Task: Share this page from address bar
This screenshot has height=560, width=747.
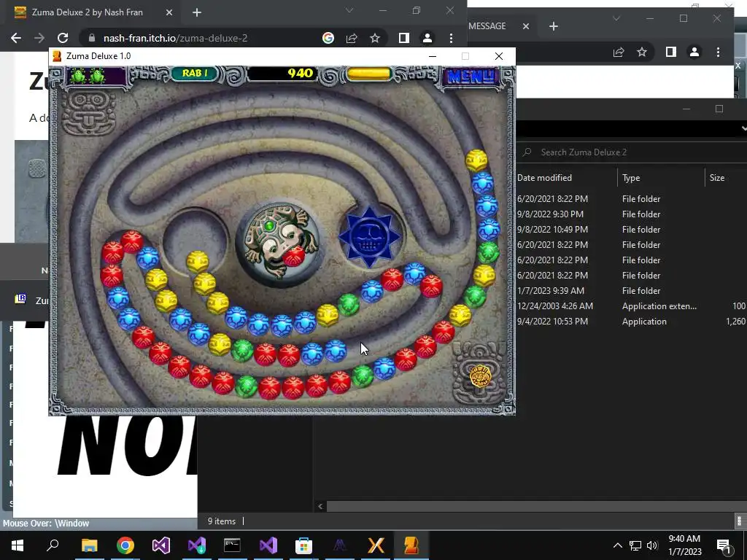Action: coord(352,38)
